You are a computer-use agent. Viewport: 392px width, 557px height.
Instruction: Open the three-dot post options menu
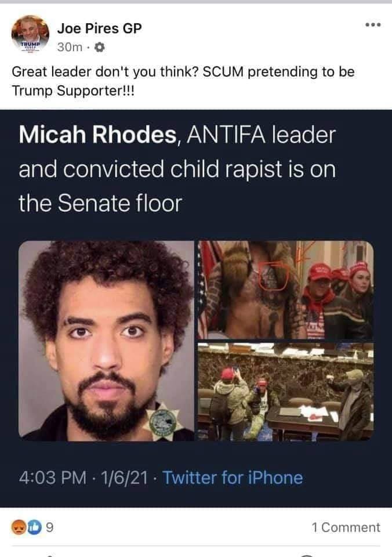[373, 25]
